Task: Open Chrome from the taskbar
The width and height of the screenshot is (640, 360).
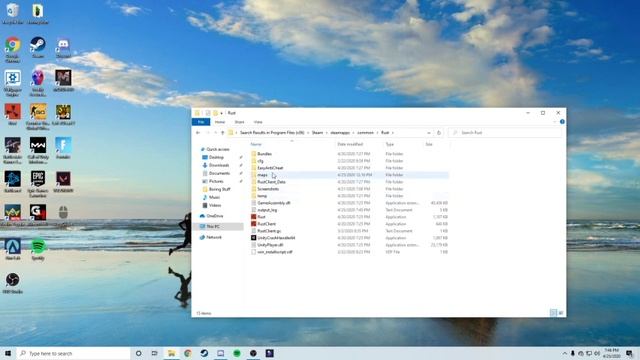Action: [188, 353]
